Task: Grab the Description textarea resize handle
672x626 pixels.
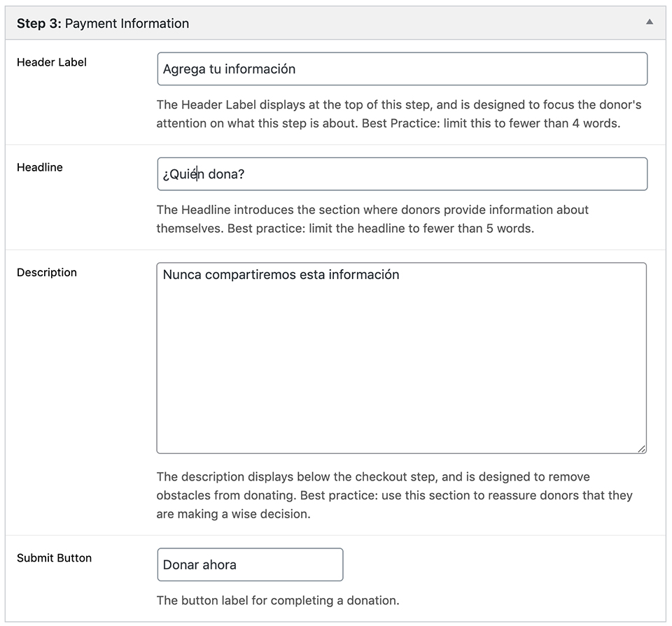Action: pyautogui.click(x=642, y=449)
